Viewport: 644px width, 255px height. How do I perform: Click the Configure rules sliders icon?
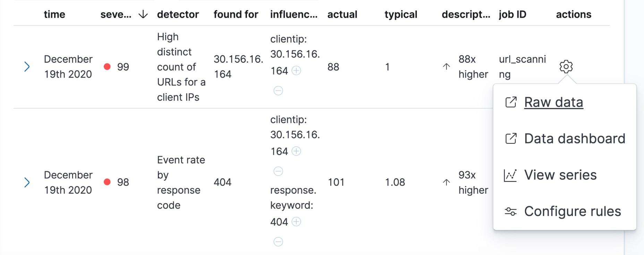(x=510, y=211)
